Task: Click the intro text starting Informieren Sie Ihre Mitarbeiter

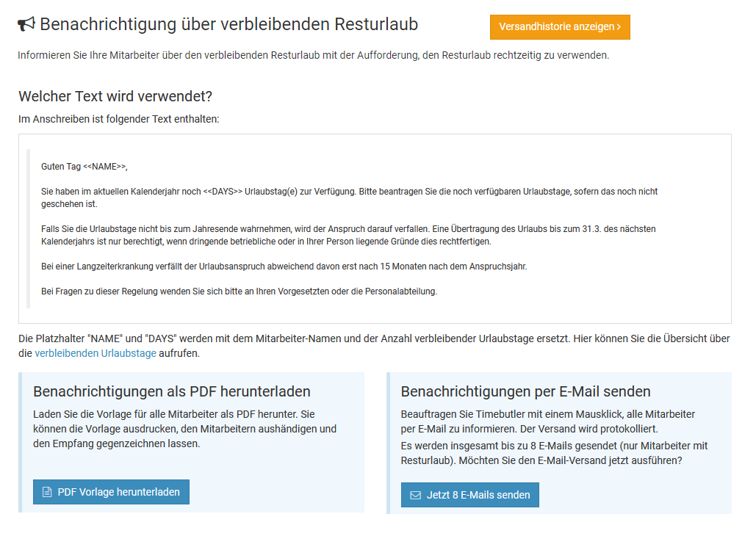Action: [x=314, y=55]
